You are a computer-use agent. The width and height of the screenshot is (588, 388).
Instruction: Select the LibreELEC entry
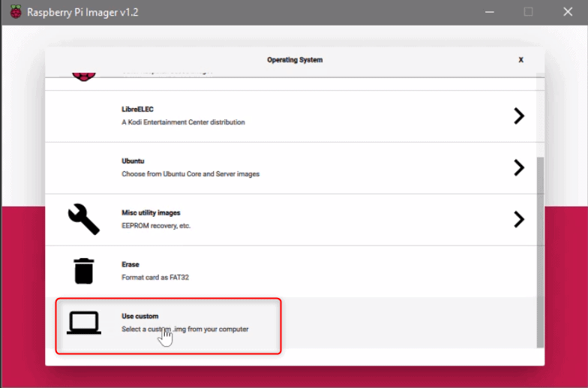point(291,116)
